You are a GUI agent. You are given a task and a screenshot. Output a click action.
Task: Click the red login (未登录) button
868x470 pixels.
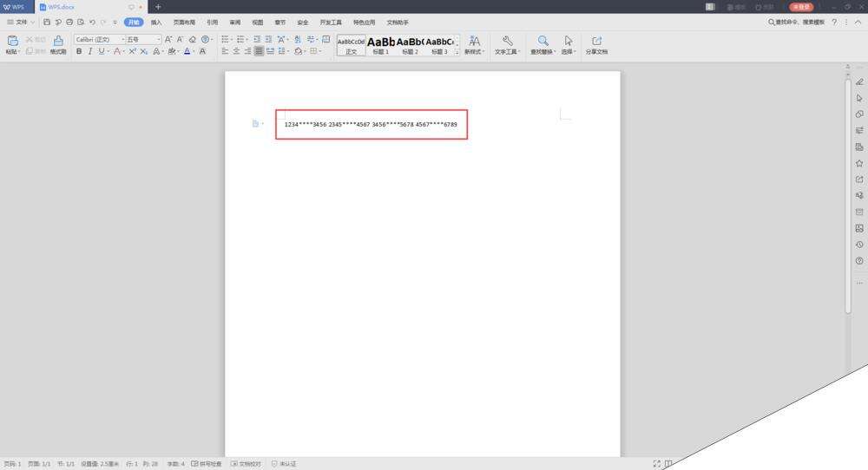click(801, 7)
